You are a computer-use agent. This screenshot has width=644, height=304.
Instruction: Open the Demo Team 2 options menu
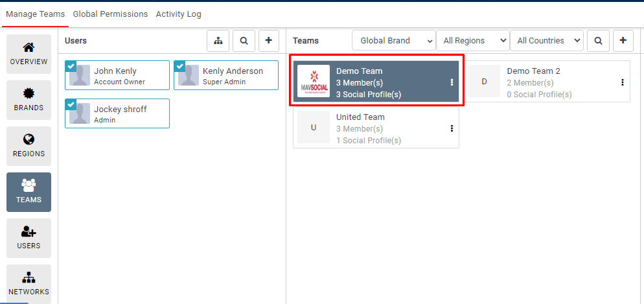click(x=623, y=82)
